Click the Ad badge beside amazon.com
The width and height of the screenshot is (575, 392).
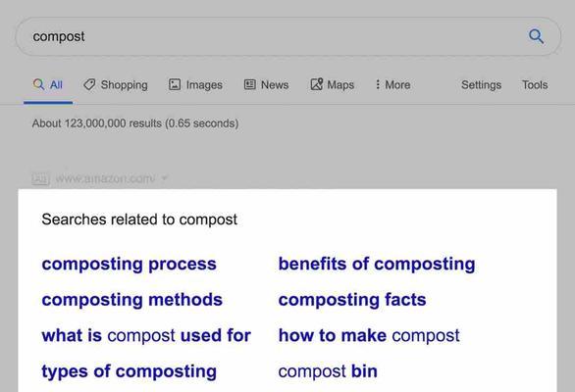pos(40,178)
